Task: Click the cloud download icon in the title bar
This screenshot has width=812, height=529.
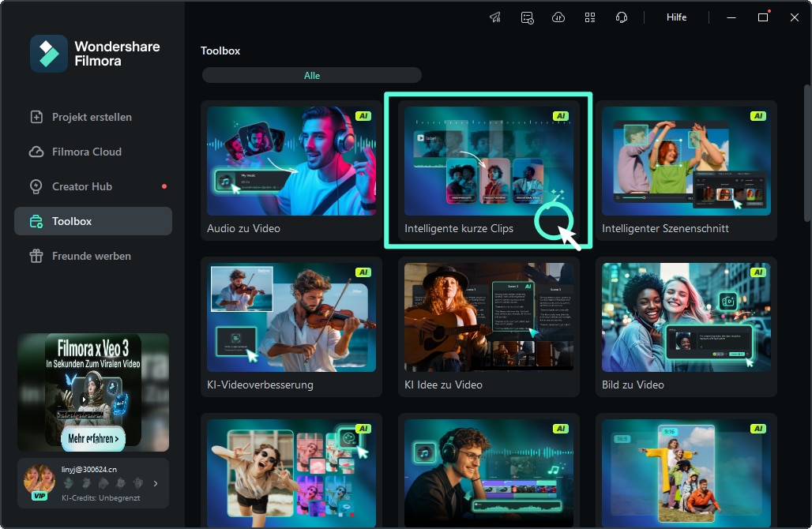Action: click(558, 17)
